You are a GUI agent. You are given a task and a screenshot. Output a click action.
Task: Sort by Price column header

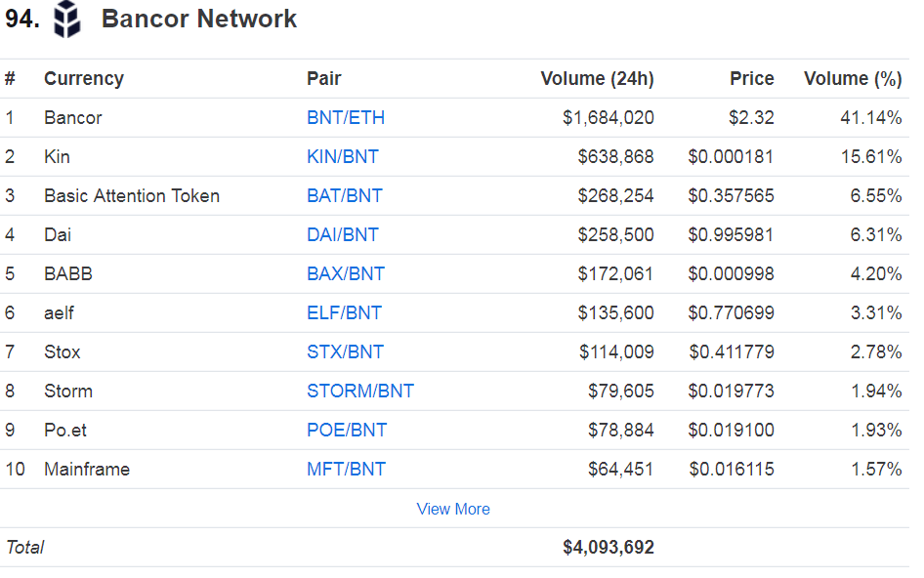pyautogui.click(x=751, y=79)
